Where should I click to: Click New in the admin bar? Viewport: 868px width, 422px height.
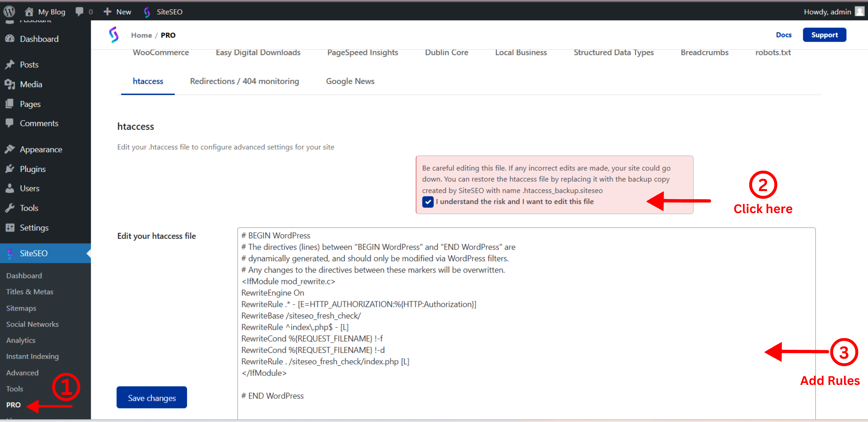124,12
